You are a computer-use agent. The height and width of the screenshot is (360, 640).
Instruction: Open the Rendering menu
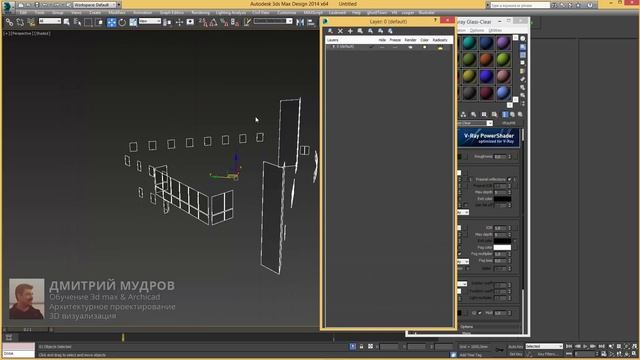[201, 13]
